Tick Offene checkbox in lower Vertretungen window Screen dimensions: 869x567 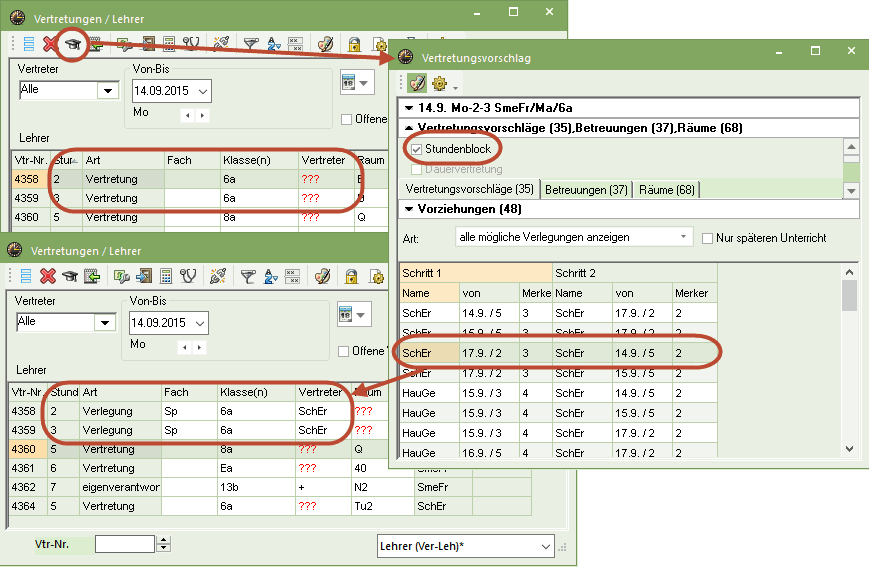tap(343, 351)
